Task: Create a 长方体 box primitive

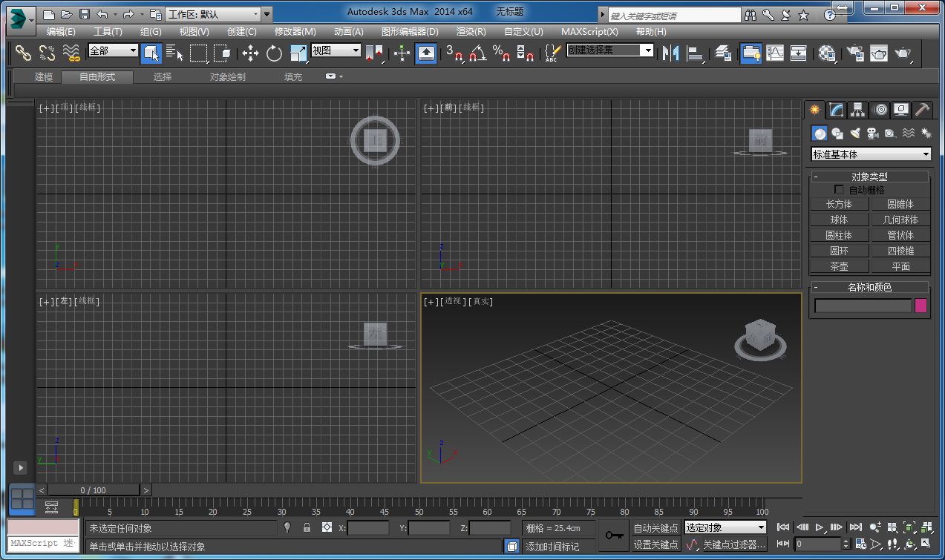Action: click(839, 204)
